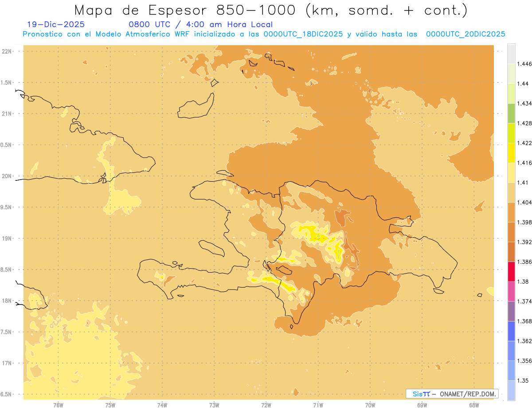Image resolution: width=532 pixels, height=411 pixels.
Task: Click the legend value "1.428"
Action: 524,123
